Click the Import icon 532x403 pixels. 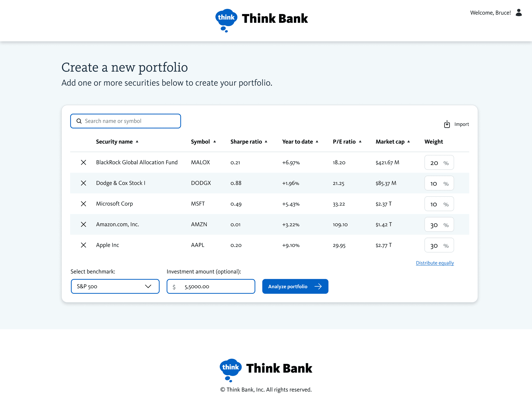pos(447,124)
